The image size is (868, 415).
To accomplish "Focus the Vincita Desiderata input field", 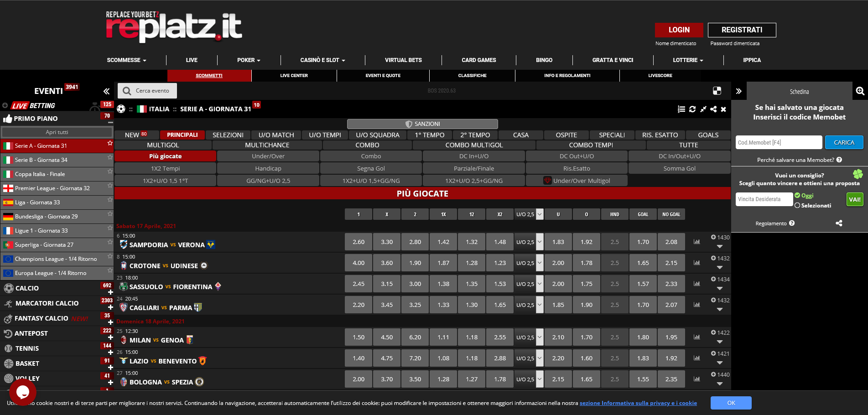I will click(764, 199).
